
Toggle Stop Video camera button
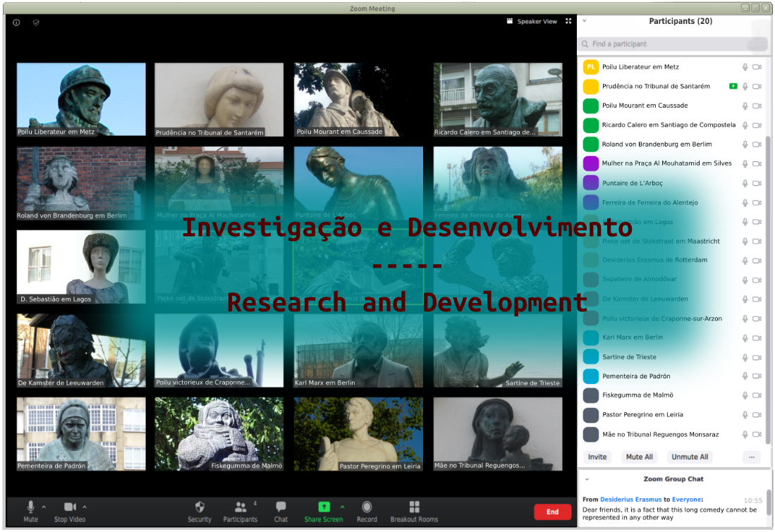[70, 512]
